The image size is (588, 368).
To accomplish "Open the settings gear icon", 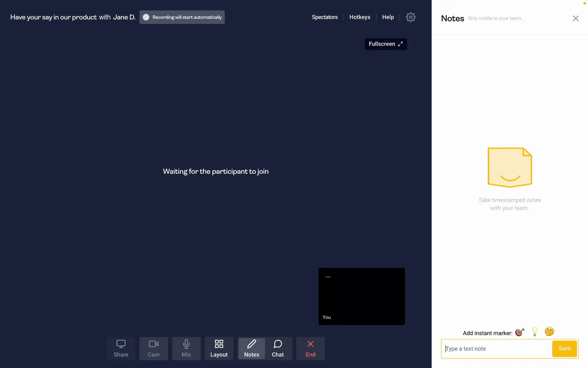I will tap(410, 17).
